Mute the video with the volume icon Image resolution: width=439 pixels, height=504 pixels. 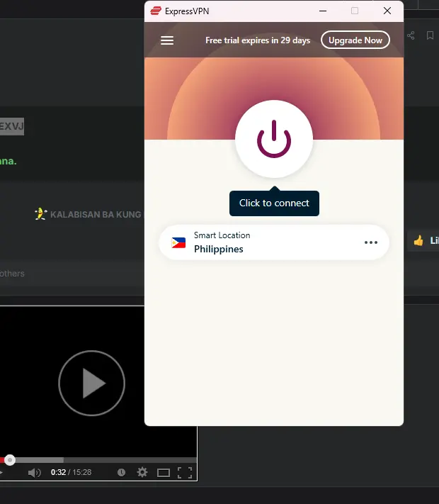[35, 473]
